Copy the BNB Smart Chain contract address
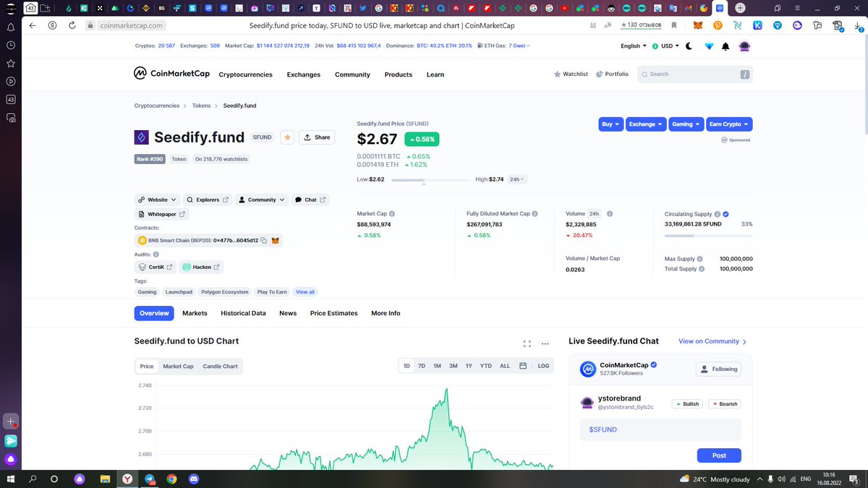Image resolution: width=868 pixels, height=488 pixels. click(x=264, y=240)
